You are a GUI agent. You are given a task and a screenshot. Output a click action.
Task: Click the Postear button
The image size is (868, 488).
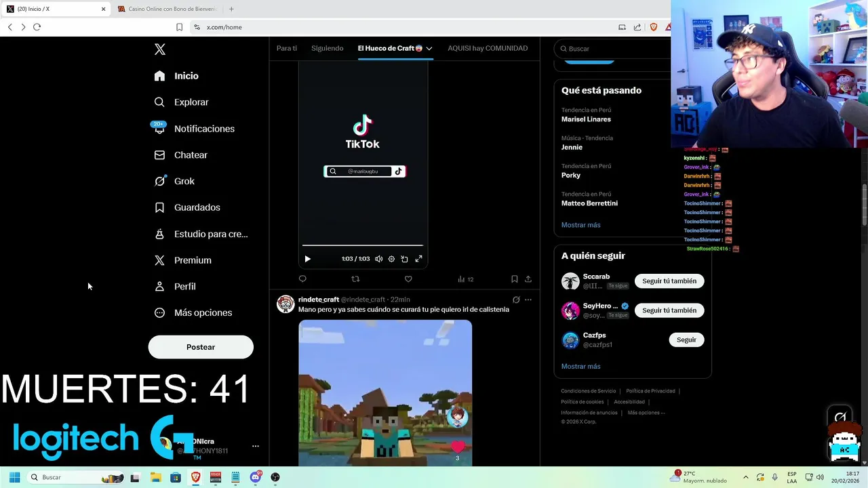pos(201,347)
